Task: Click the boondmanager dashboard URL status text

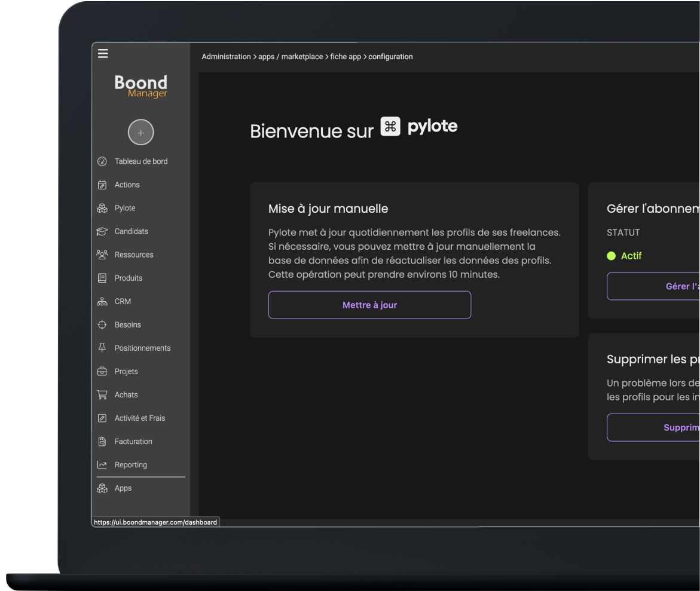Action: click(155, 522)
